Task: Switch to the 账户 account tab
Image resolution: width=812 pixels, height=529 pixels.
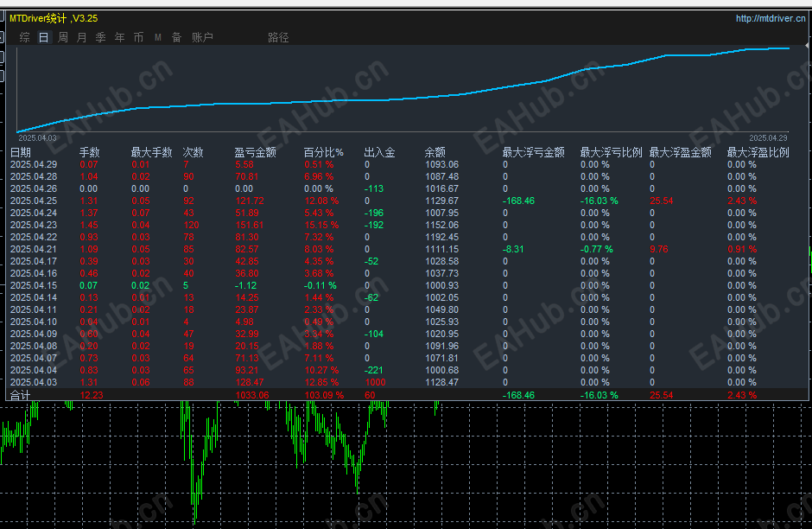Action: [202, 37]
